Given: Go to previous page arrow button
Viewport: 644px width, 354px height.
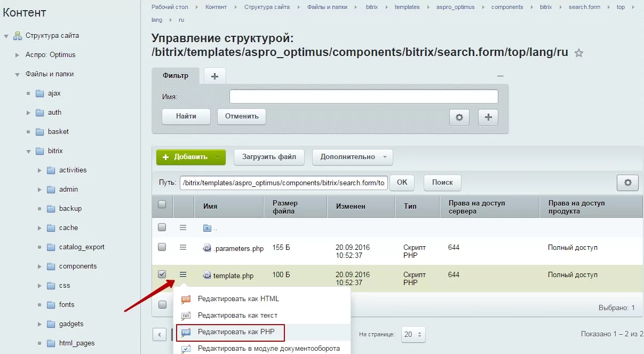Looking at the screenshot, I should point(160,335).
